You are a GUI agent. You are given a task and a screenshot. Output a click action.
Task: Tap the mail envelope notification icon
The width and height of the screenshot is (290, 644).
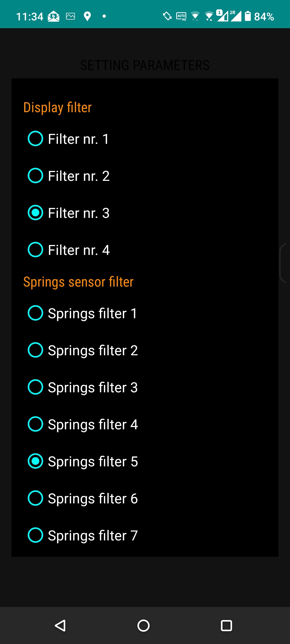pyautogui.click(x=54, y=16)
